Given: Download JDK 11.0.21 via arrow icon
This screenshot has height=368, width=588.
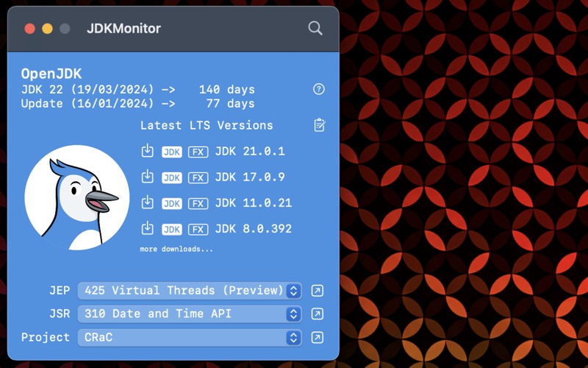Looking at the screenshot, I should pos(148,202).
